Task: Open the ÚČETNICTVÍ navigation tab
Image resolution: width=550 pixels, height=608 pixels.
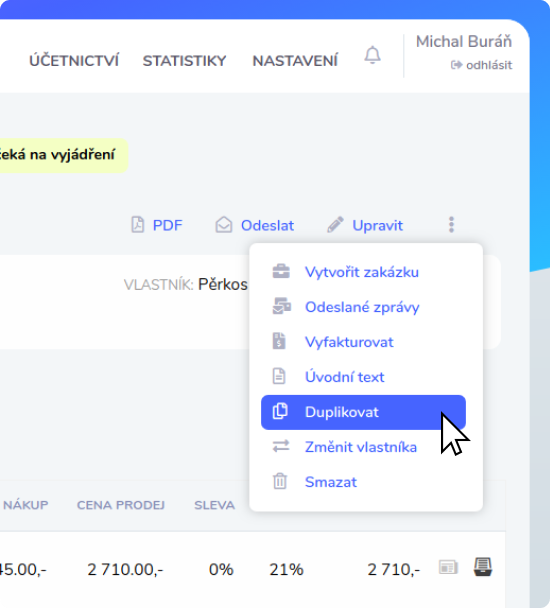Action: 74,61
